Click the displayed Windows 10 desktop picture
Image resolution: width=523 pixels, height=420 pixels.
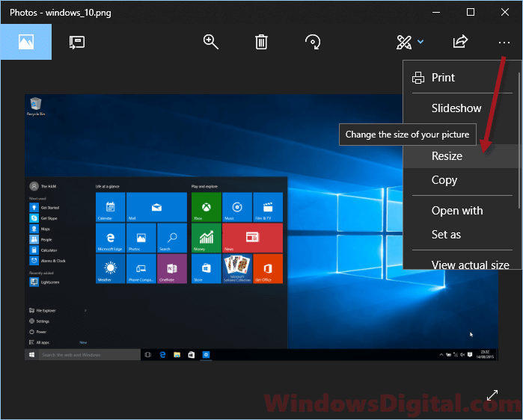(x=262, y=227)
